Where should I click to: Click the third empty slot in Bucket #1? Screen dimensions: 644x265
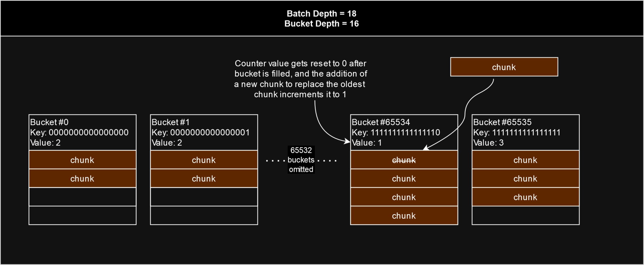coord(204,197)
